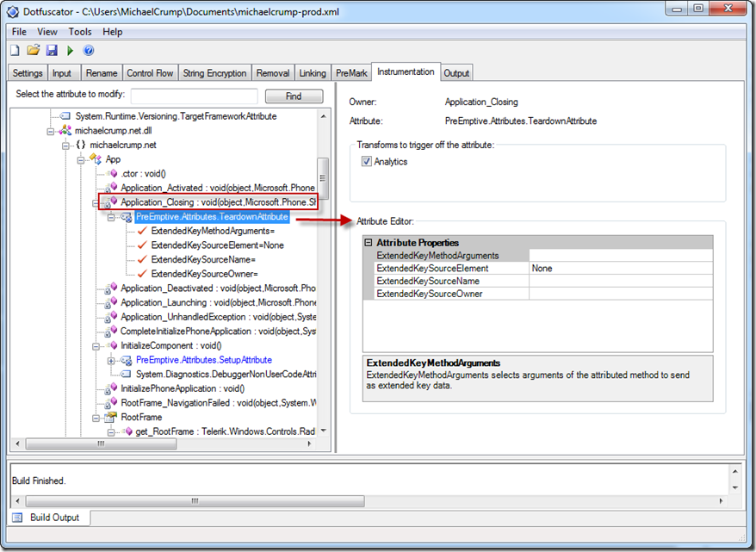The height and width of the screenshot is (552, 756).
Task: Open the File menu
Action: (x=19, y=32)
